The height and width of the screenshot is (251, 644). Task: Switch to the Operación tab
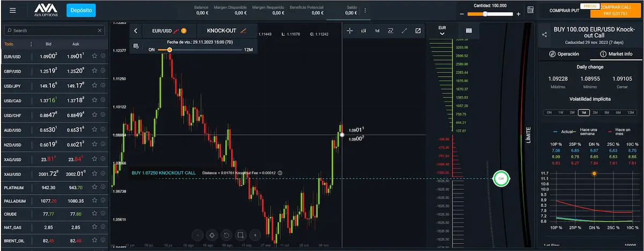565,54
